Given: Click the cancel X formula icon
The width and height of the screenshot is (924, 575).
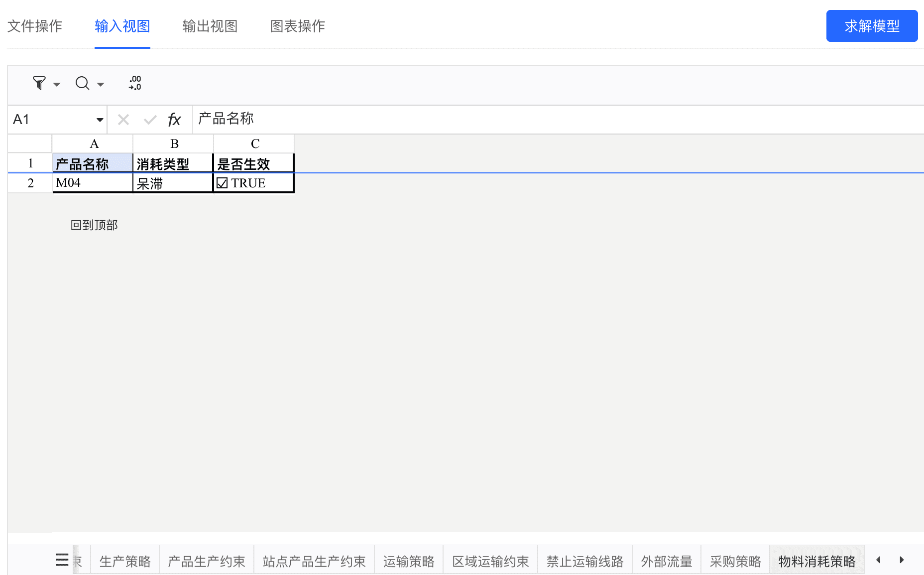Looking at the screenshot, I should click(x=123, y=120).
